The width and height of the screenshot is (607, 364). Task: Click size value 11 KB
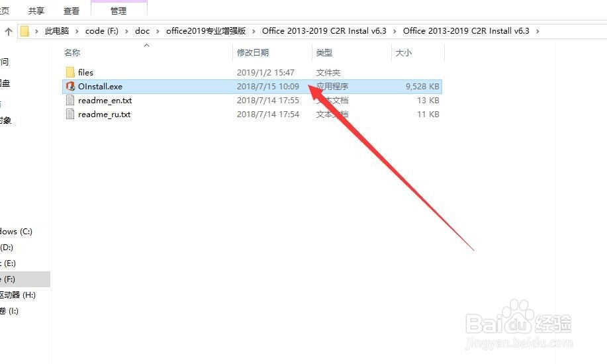[428, 114]
